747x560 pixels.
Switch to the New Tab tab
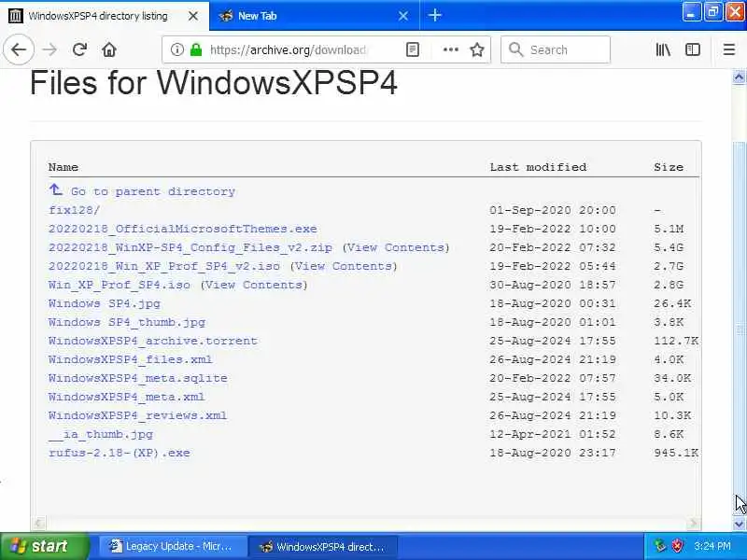315,16
